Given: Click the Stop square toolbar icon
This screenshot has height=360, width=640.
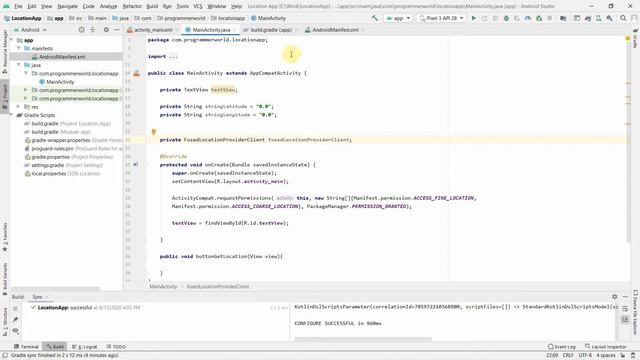Looking at the screenshot, I should [x=549, y=18].
